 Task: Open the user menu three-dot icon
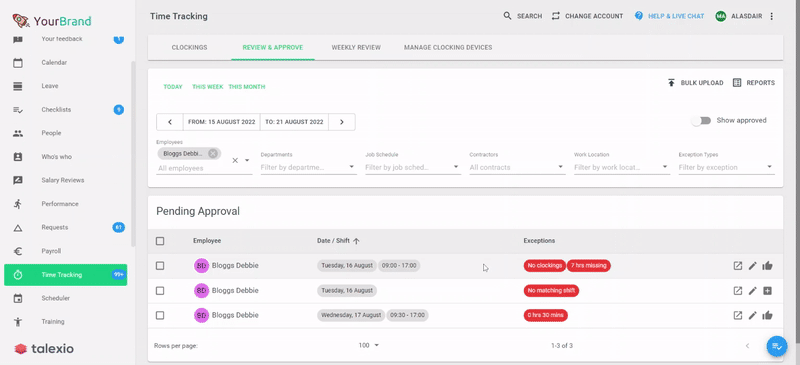pyautogui.click(x=771, y=16)
